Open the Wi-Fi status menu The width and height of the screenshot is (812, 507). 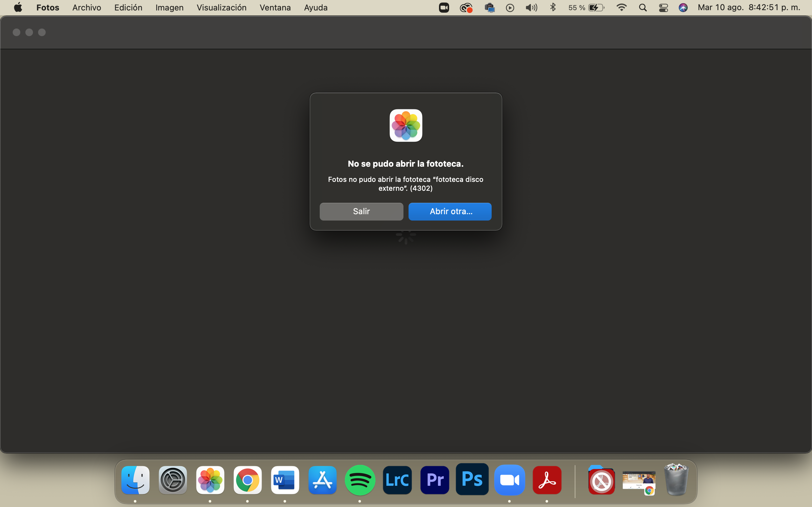tap(621, 7)
